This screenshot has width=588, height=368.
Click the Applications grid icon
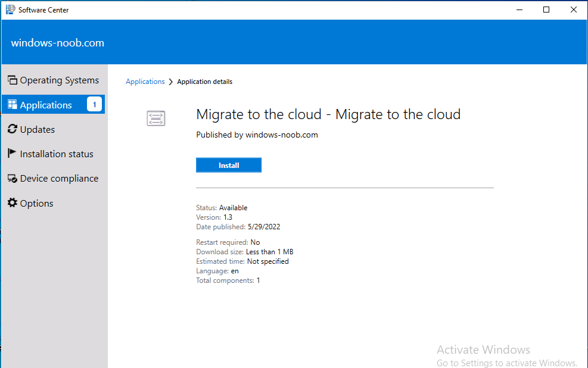pyautogui.click(x=13, y=105)
